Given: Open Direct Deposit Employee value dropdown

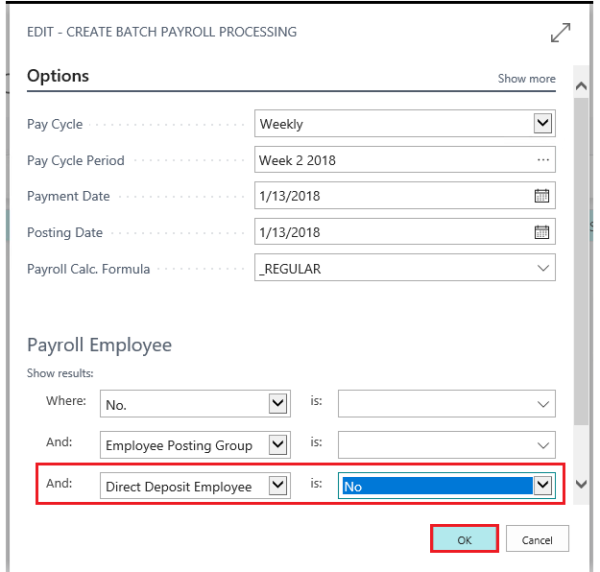Looking at the screenshot, I should [x=543, y=485].
